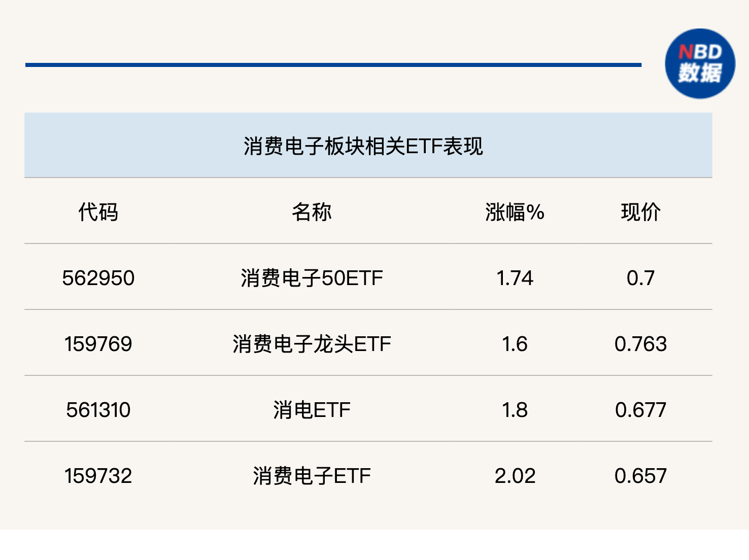This screenshot has width=749, height=560.
Task: Open 消费电子50ETF row name
Action: (x=312, y=278)
